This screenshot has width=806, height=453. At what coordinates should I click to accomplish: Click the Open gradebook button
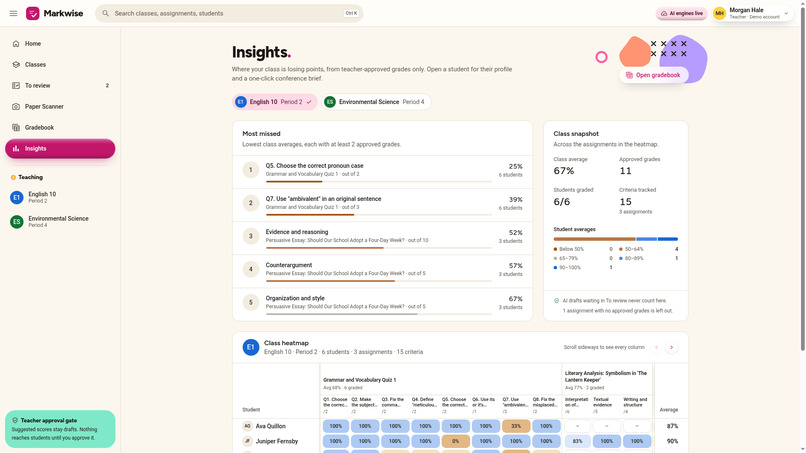653,75
